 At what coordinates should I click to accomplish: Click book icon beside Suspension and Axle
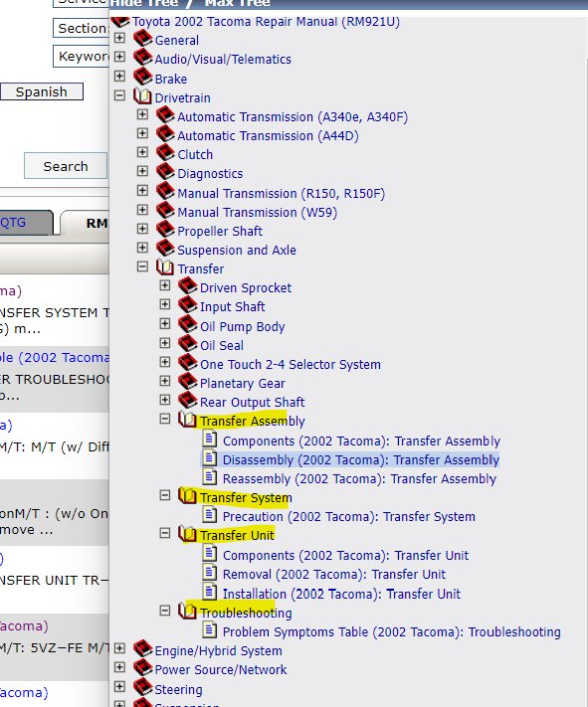[165, 248]
